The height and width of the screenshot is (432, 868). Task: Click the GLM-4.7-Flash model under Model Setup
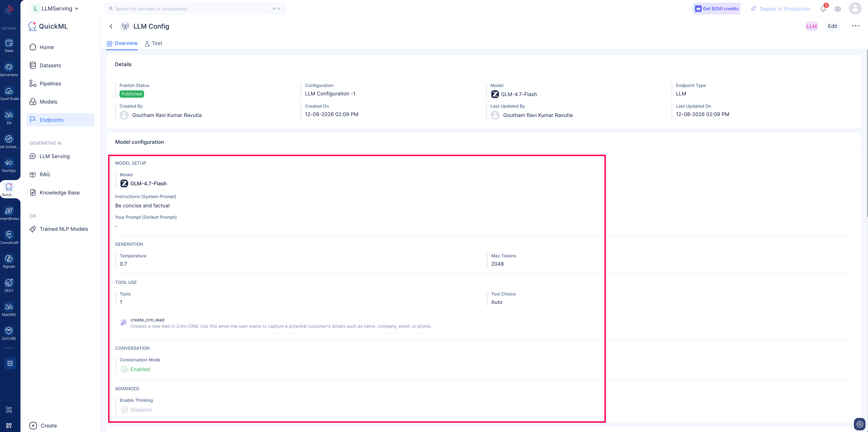pyautogui.click(x=144, y=184)
